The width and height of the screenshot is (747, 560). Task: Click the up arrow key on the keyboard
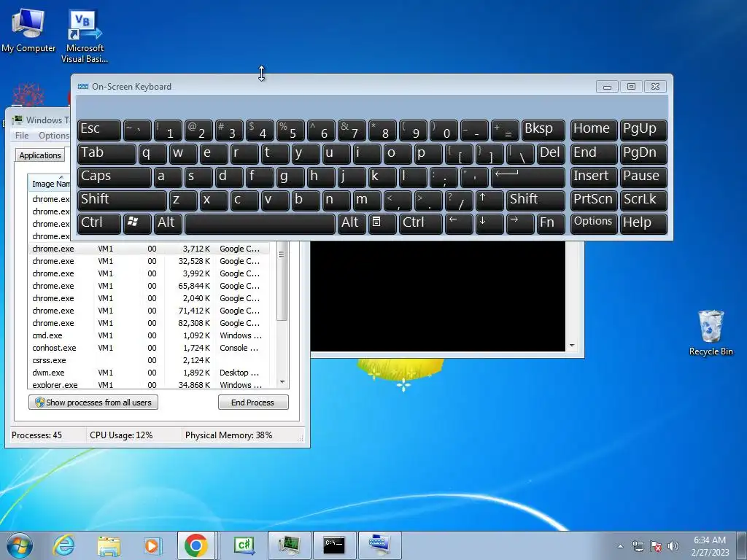point(489,200)
